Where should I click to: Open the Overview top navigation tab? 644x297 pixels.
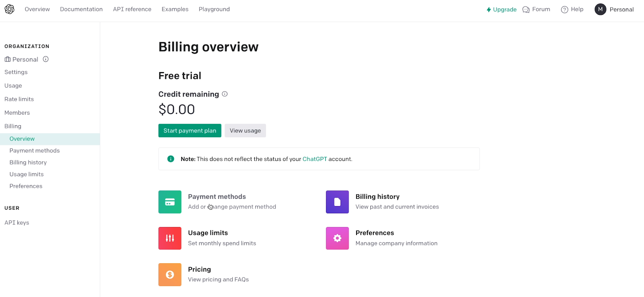click(x=37, y=9)
